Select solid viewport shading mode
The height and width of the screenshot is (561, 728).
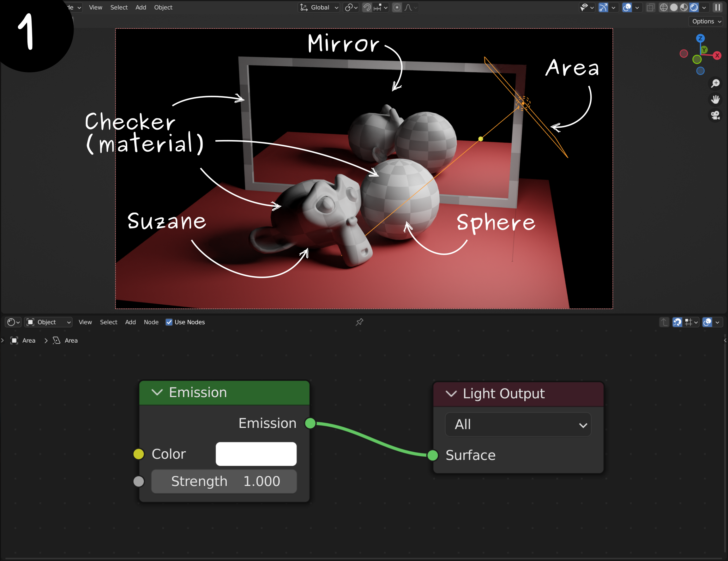tap(674, 7)
